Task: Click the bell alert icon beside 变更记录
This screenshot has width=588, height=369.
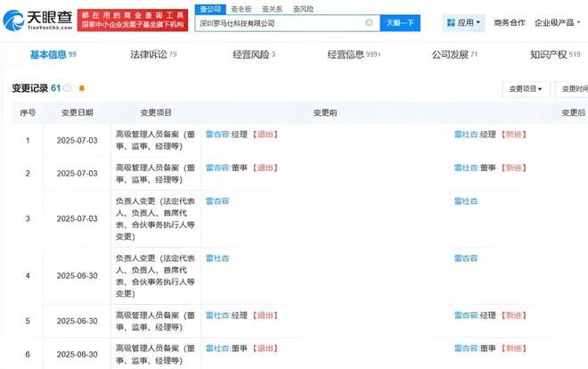Action: 81,88
